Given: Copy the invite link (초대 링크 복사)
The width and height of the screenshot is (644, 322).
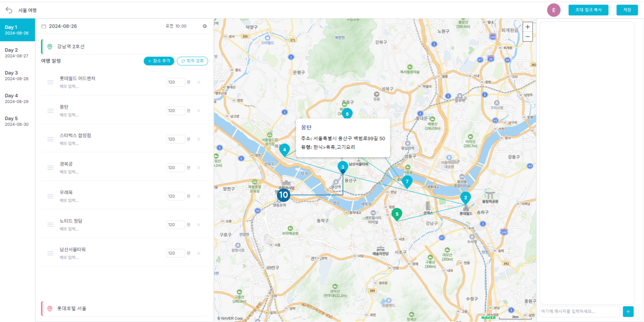Looking at the screenshot, I should click(588, 10).
